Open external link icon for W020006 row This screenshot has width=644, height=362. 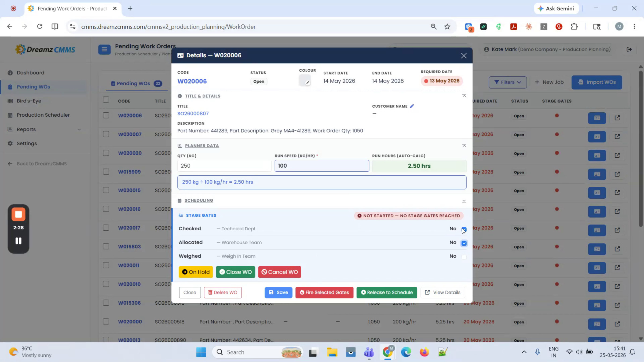click(x=617, y=118)
